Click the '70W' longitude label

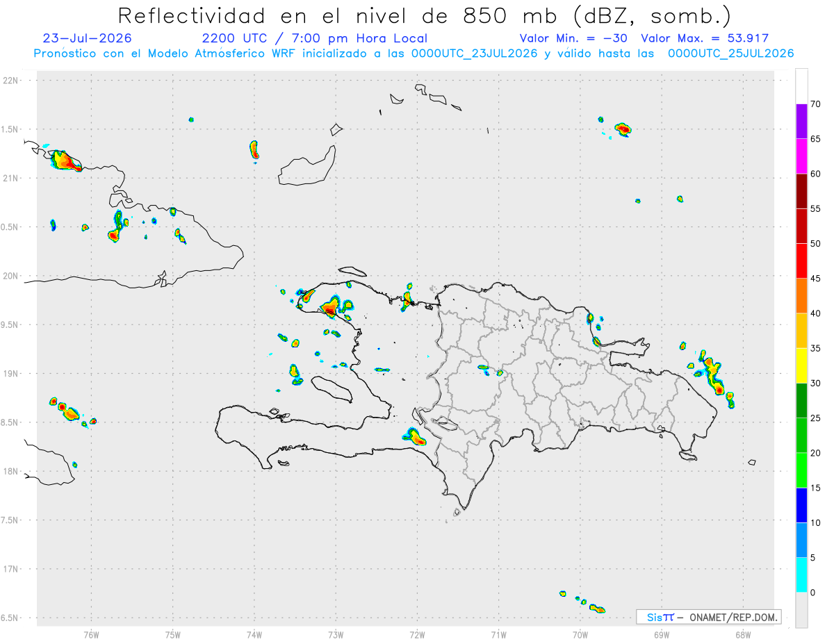click(x=580, y=634)
